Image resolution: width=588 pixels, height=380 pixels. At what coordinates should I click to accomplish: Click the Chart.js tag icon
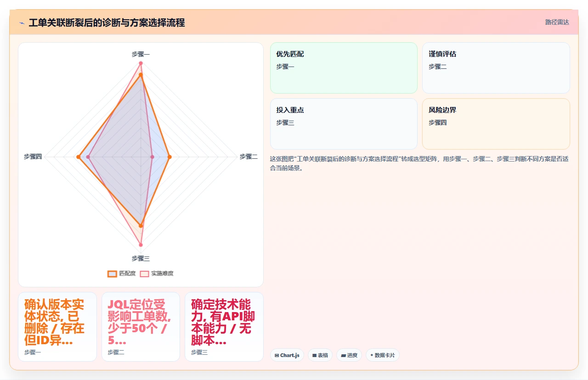[277, 355]
